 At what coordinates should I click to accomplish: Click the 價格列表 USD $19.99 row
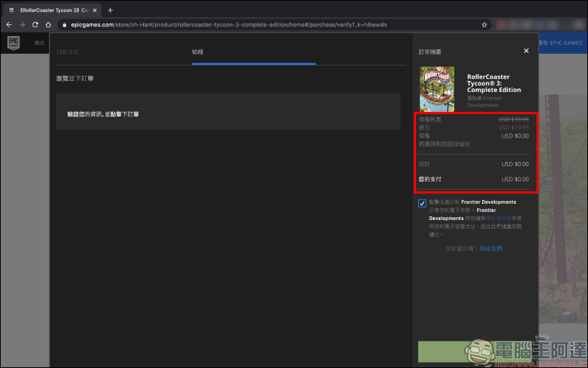473,119
